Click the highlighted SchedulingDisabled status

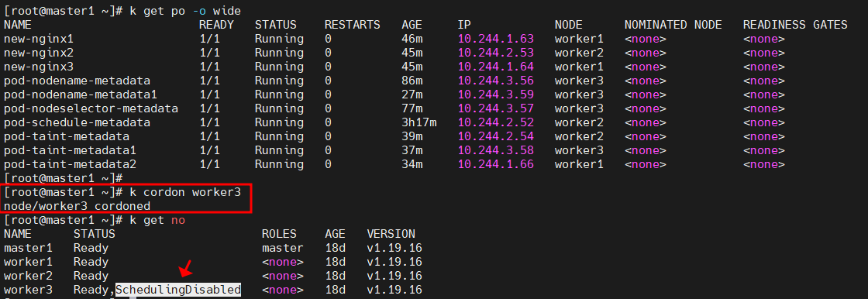pos(178,289)
